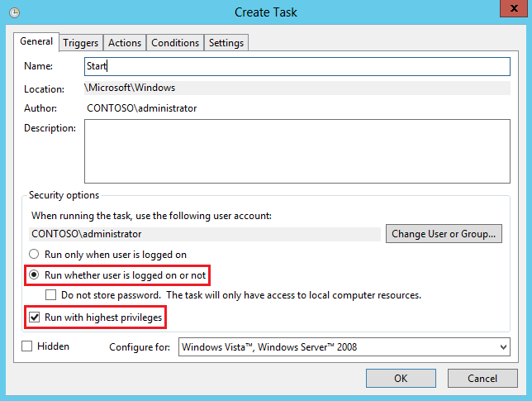Select Run only when user is logged on
The height and width of the screenshot is (401, 532).
click(35, 255)
